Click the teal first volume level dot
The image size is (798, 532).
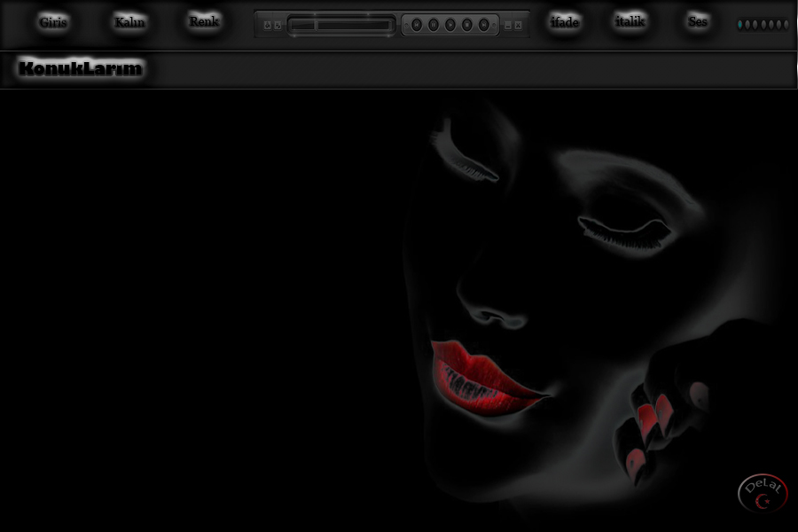click(740, 25)
